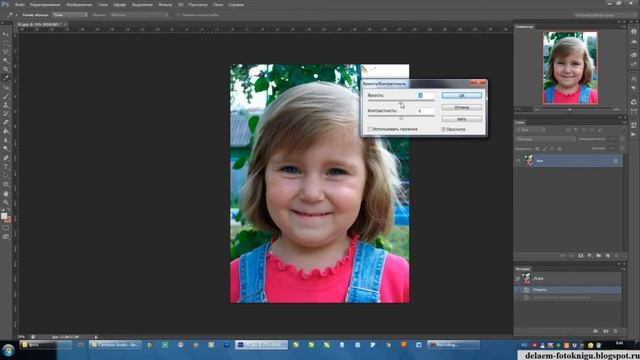Viewport: 640px width, 360px height.
Task: Open the layer filter kind dropdown
Action: click(531, 130)
